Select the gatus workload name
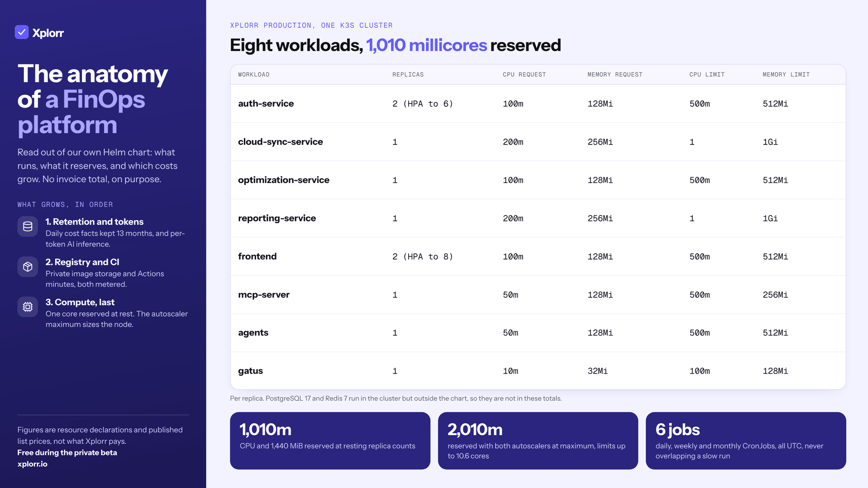The image size is (868, 488). (250, 371)
